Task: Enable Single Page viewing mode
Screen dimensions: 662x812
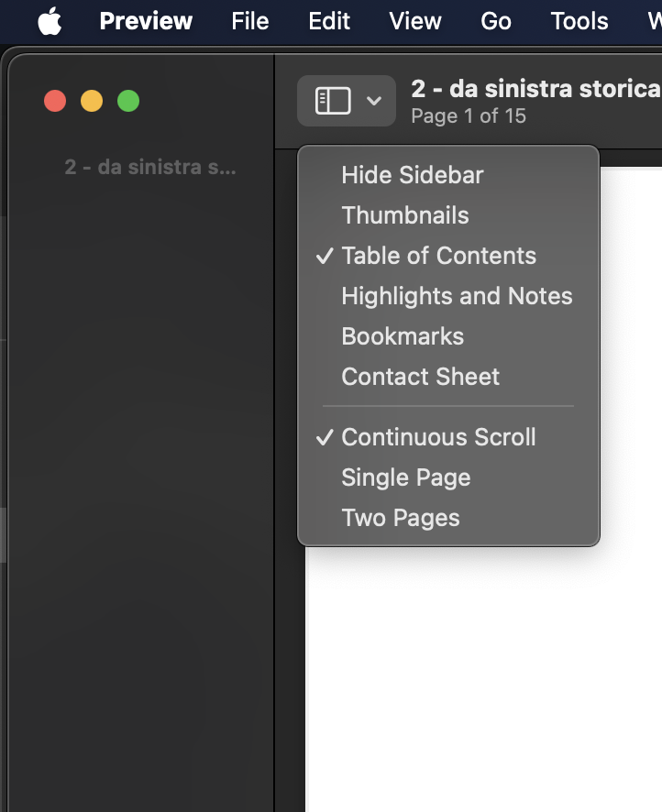Action: (405, 477)
